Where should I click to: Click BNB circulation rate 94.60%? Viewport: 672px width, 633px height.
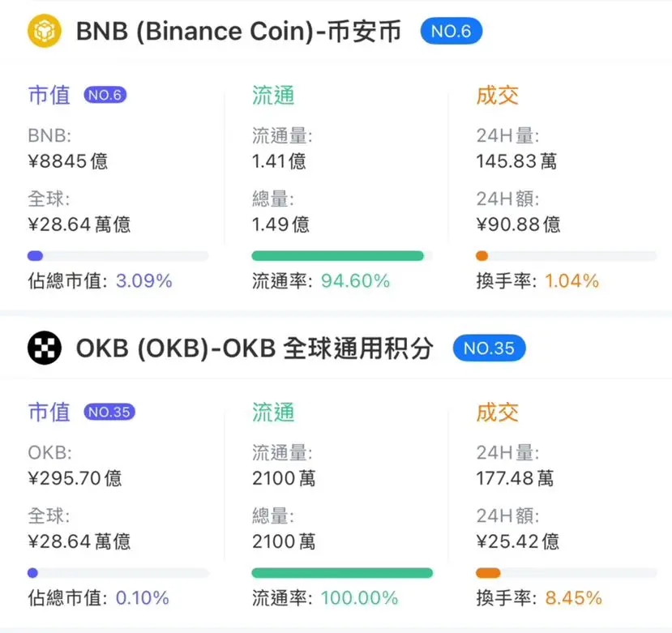pos(355,280)
